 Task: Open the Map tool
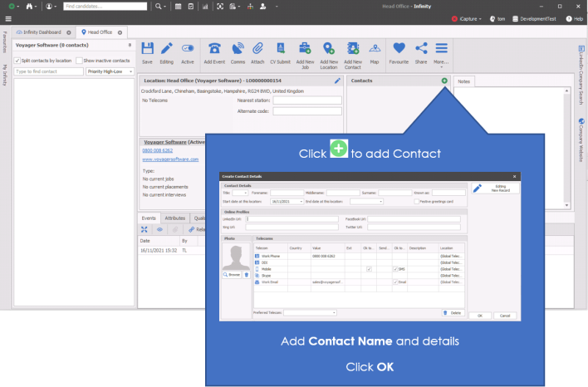pos(375,50)
